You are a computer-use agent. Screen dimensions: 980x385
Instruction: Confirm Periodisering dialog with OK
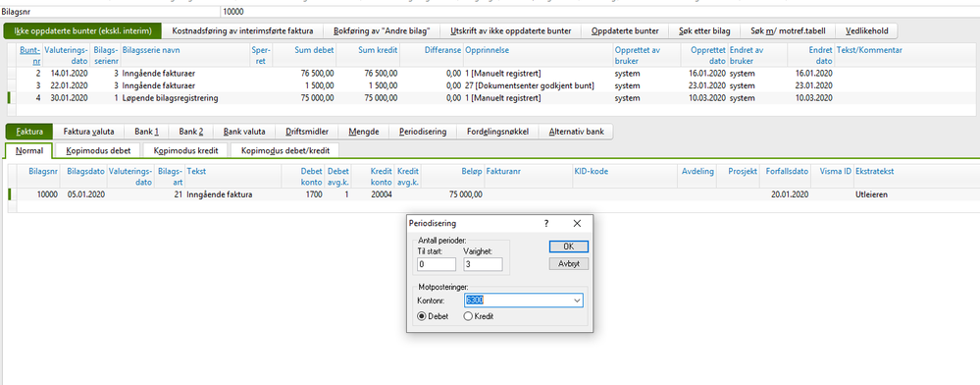pyautogui.click(x=569, y=247)
